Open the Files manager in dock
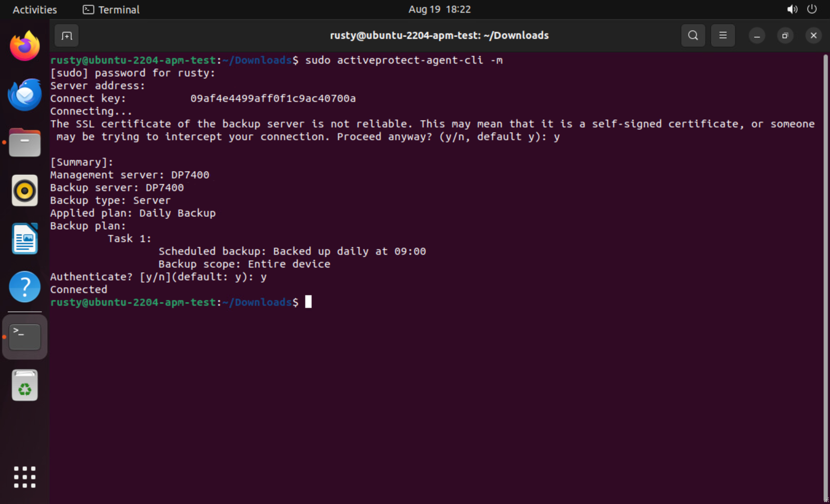This screenshot has height=504, width=830. point(25,143)
